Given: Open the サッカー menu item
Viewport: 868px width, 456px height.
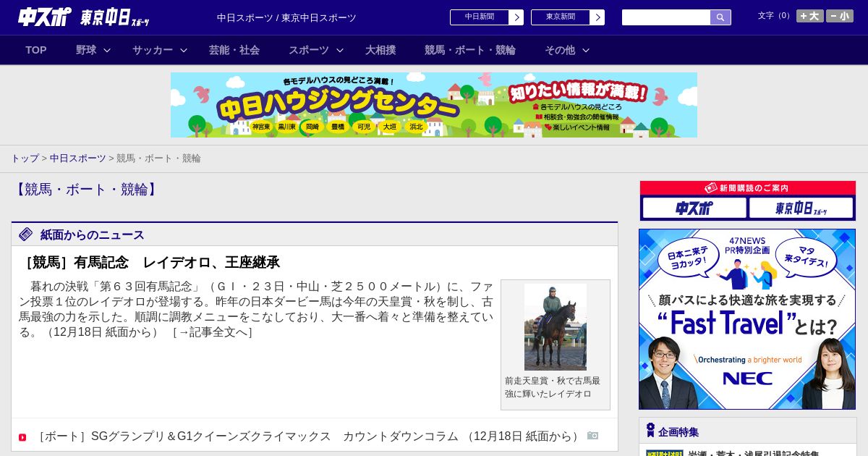Looking at the screenshot, I should (153, 50).
